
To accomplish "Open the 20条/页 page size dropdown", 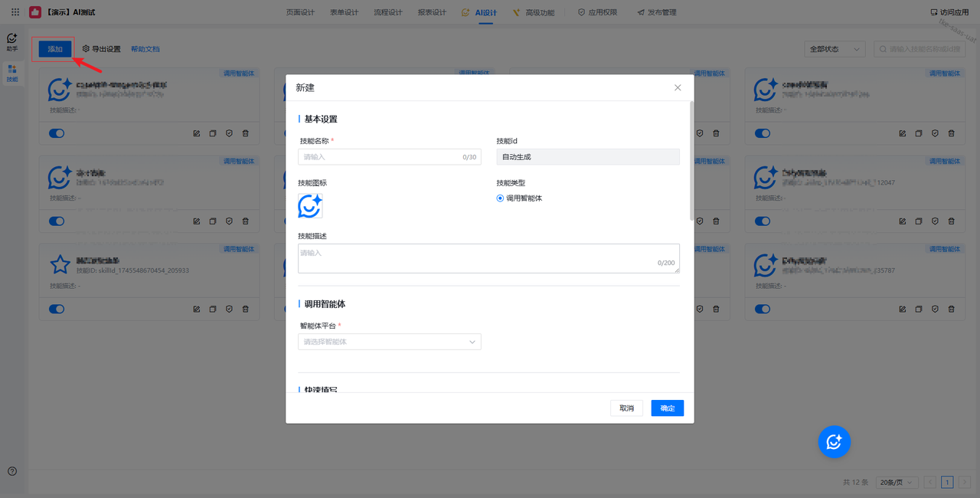I will pos(897,483).
